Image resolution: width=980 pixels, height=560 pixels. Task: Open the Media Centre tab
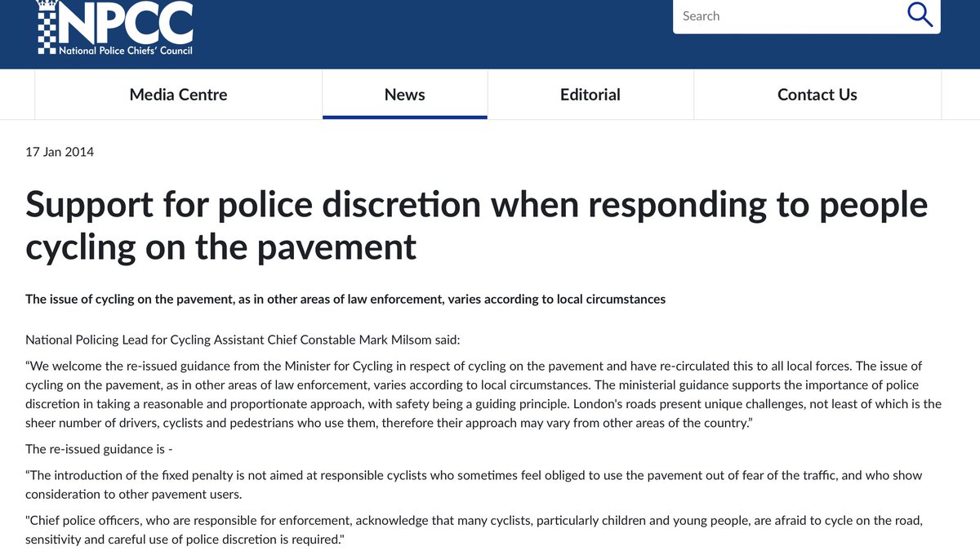[x=178, y=95]
